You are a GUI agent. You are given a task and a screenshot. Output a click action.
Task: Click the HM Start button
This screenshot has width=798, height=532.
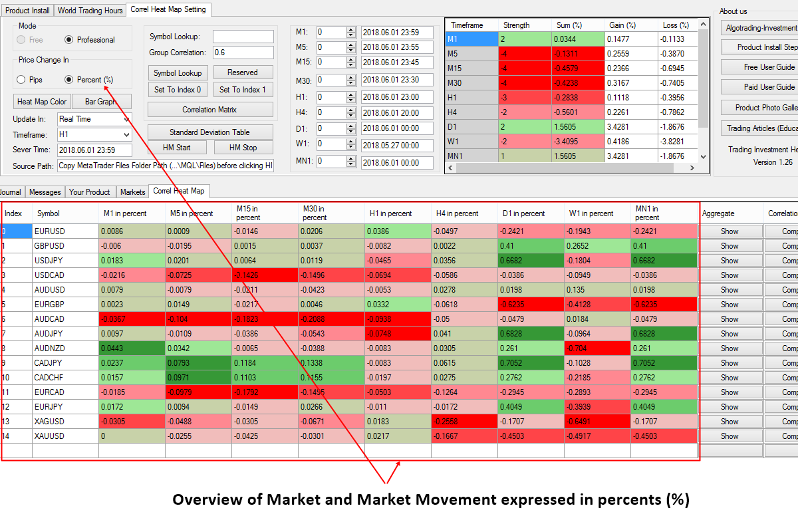178,147
